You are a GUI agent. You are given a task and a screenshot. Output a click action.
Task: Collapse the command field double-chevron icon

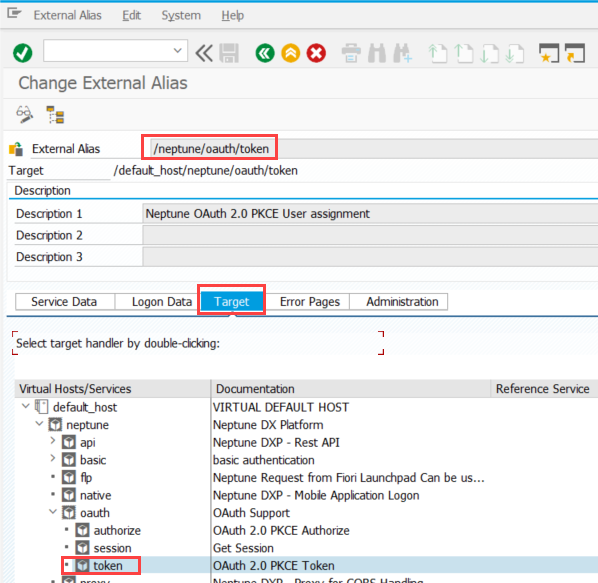pos(204,53)
